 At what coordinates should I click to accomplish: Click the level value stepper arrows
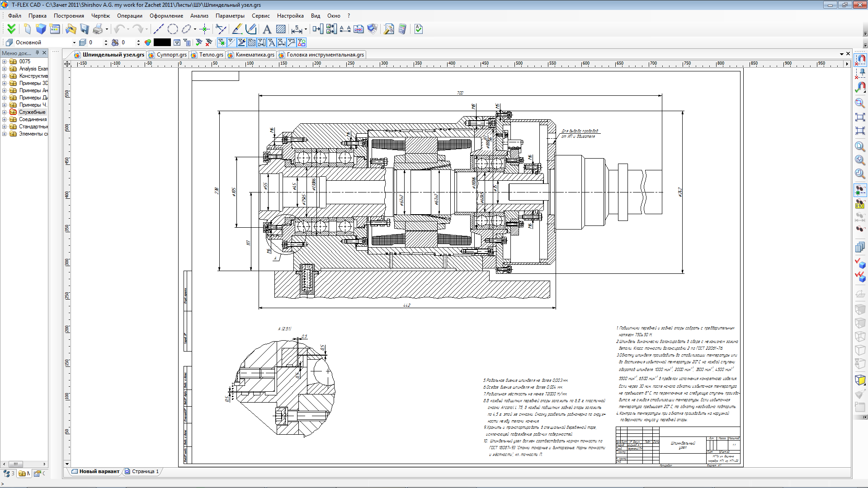click(x=106, y=42)
